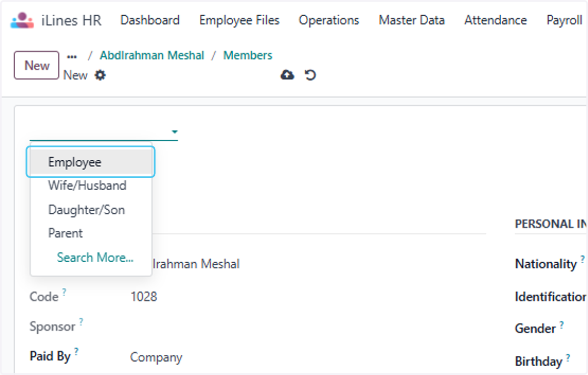Show help tooltip next to Code
The height and width of the screenshot is (375, 588).
[64, 293]
